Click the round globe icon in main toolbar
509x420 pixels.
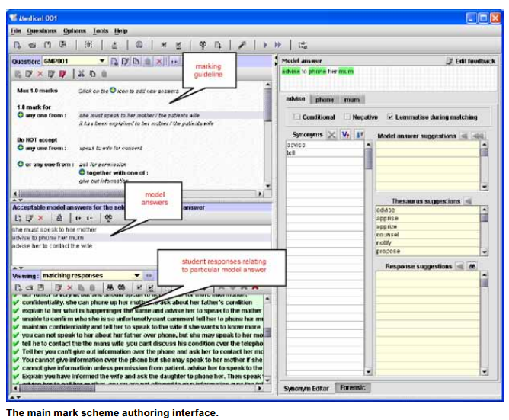(139, 45)
